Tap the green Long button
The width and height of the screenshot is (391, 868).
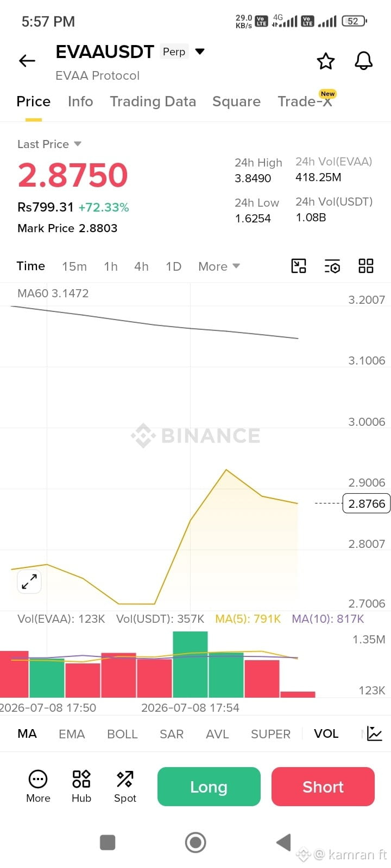[209, 787]
